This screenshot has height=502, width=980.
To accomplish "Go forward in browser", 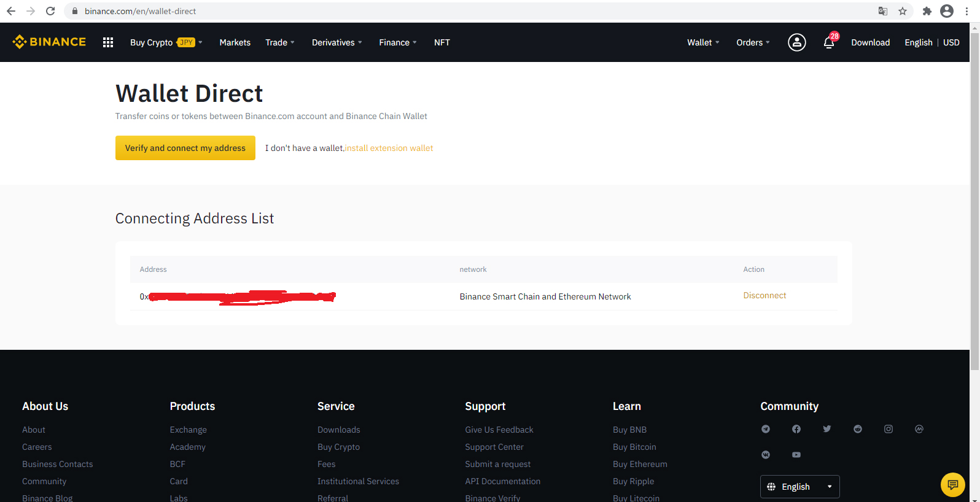I will 31,11.
